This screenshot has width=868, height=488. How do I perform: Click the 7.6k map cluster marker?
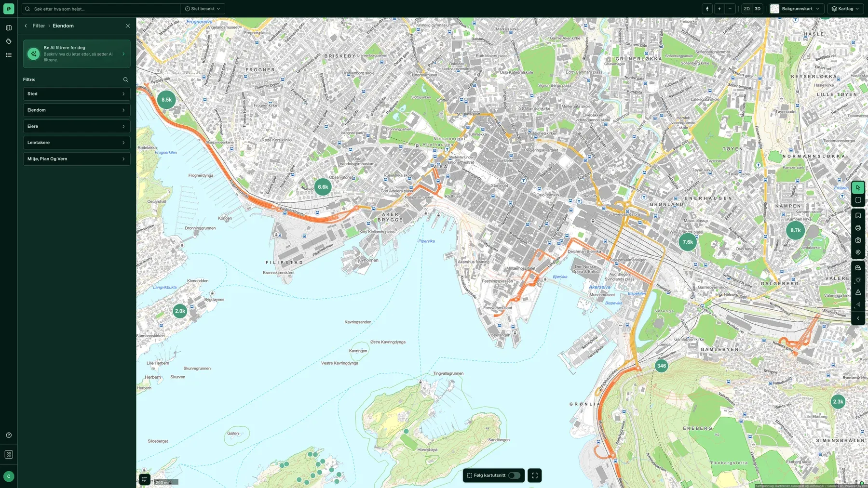click(688, 242)
